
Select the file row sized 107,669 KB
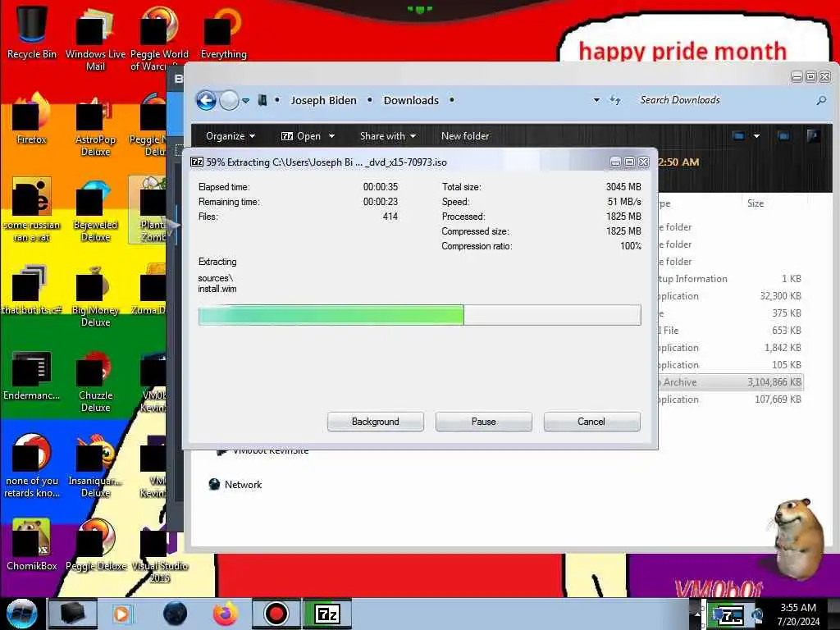(731, 399)
